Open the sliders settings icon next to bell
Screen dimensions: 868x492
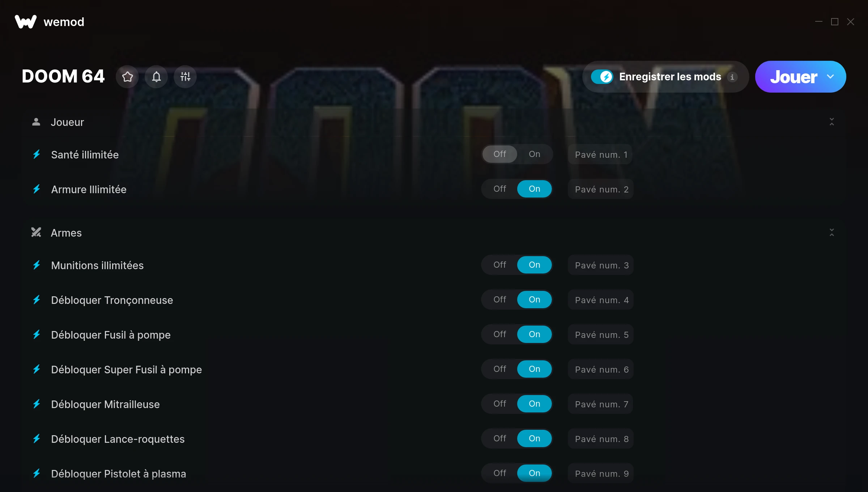click(185, 77)
